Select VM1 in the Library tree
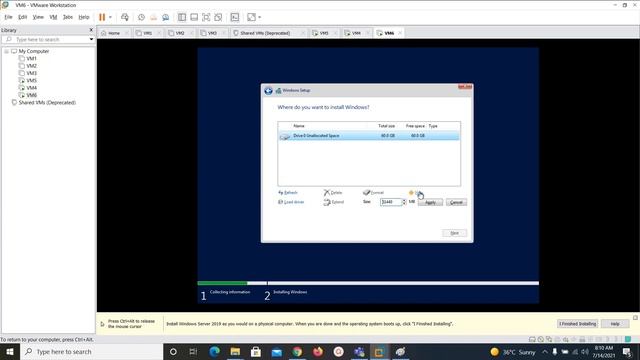This screenshot has width=640, height=360. click(x=31, y=58)
